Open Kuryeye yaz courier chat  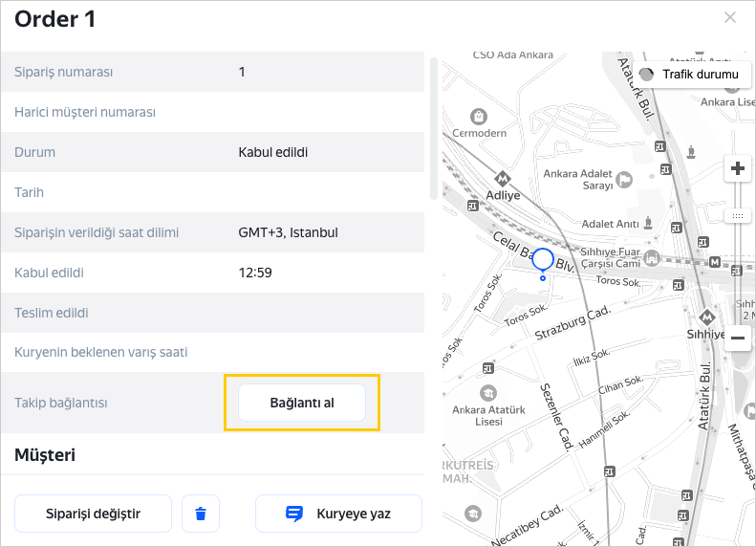(x=338, y=514)
